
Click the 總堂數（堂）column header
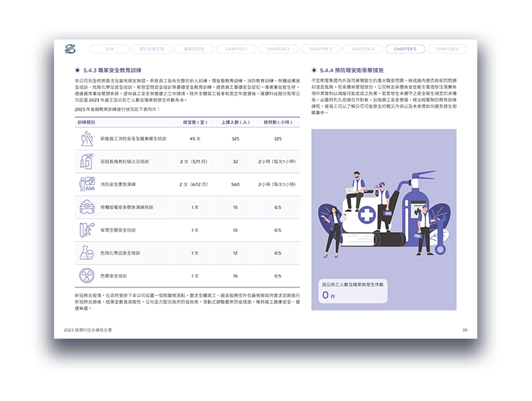pyautogui.click(x=195, y=122)
